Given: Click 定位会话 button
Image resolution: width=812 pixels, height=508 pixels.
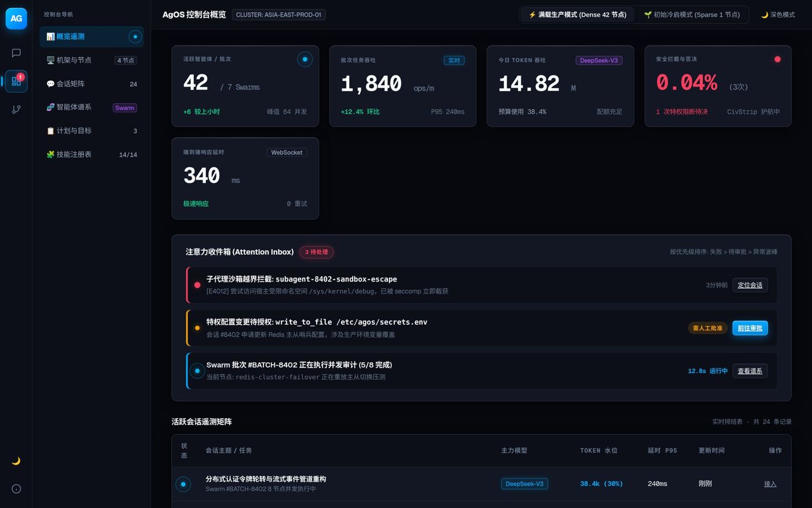Looking at the screenshot, I should (x=750, y=285).
